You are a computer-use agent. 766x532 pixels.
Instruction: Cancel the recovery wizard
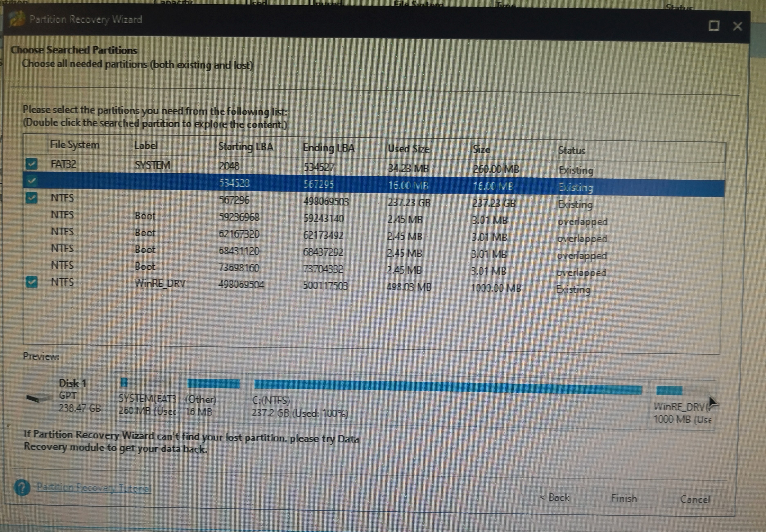pos(695,499)
